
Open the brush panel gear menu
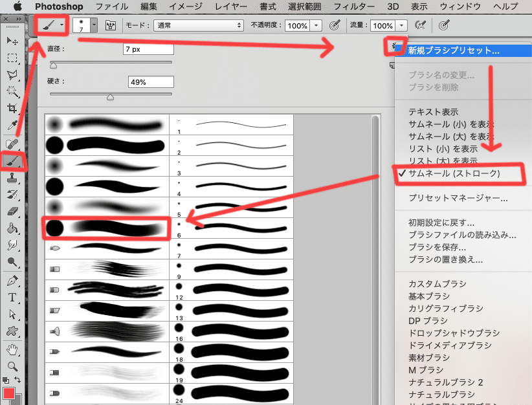pos(394,46)
